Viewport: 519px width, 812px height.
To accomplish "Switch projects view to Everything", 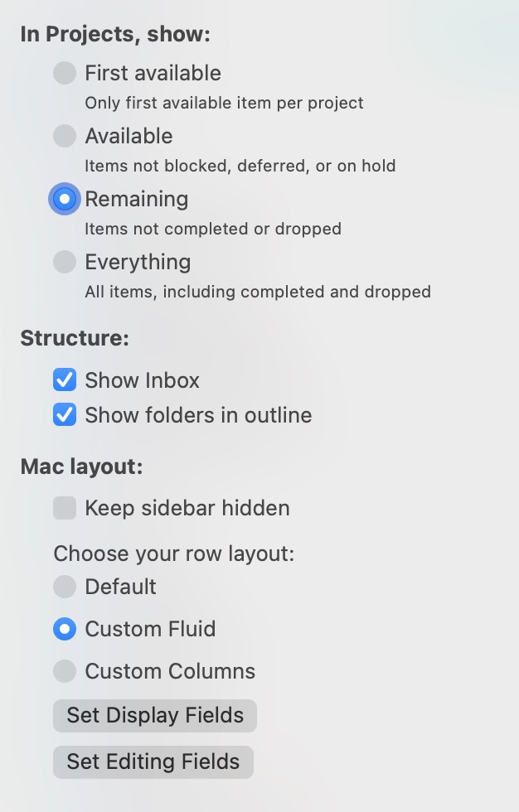I will tap(64, 262).
